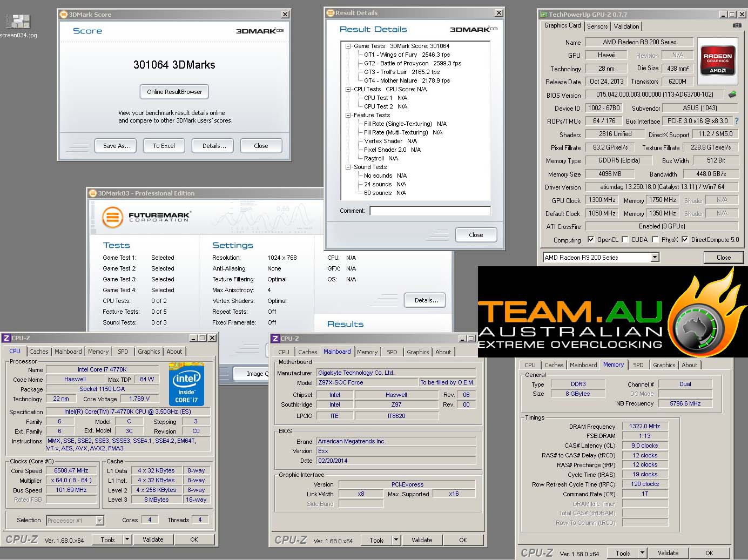The height and width of the screenshot is (560, 748).
Task: Click the Futuremark orange logo icon
Action: pyautogui.click(x=113, y=218)
